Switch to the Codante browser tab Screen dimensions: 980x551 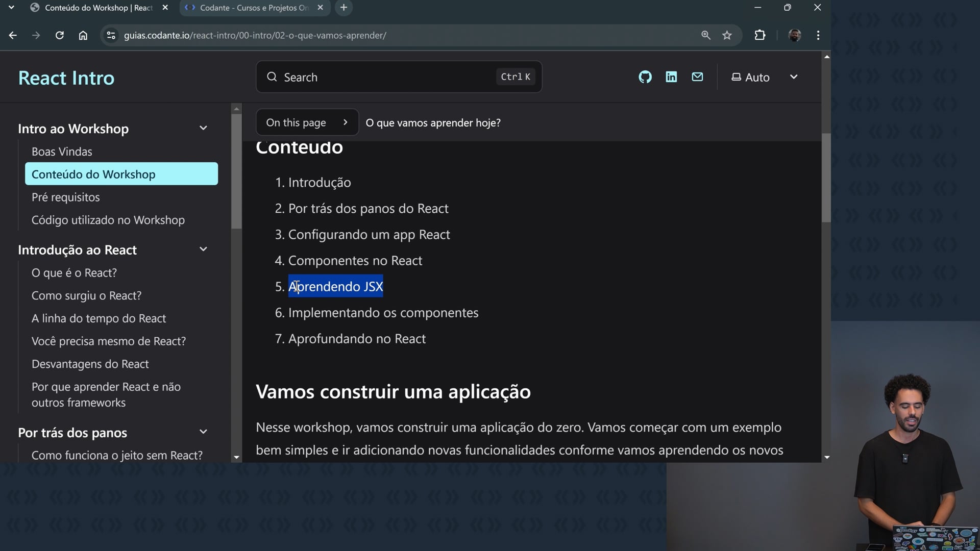[254, 8]
